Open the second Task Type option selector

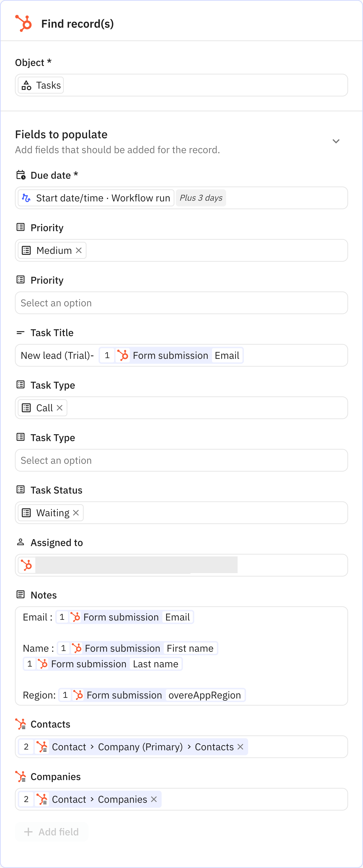coord(181,460)
